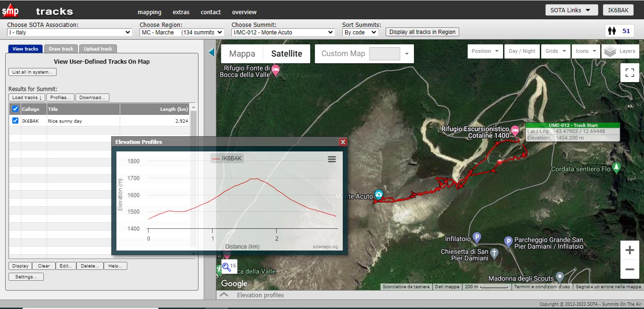Expand the Choose Summit dropdown
This screenshot has height=309, width=644.
point(283,33)
